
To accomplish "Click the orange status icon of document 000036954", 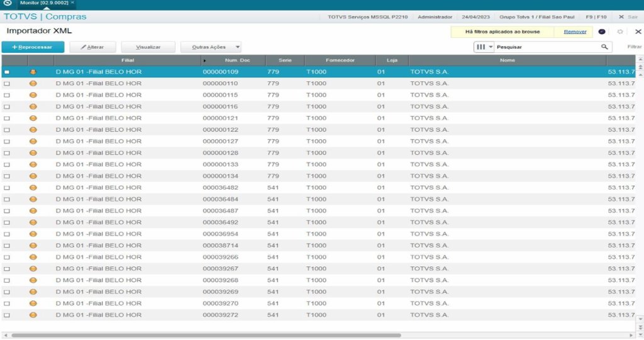I will 33,234.
